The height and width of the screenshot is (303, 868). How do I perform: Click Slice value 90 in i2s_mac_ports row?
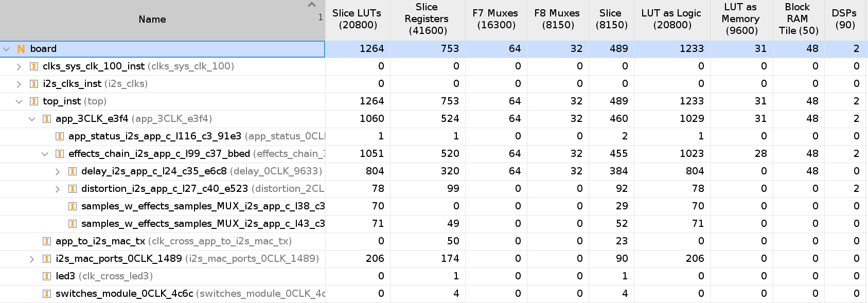(622, 259)
